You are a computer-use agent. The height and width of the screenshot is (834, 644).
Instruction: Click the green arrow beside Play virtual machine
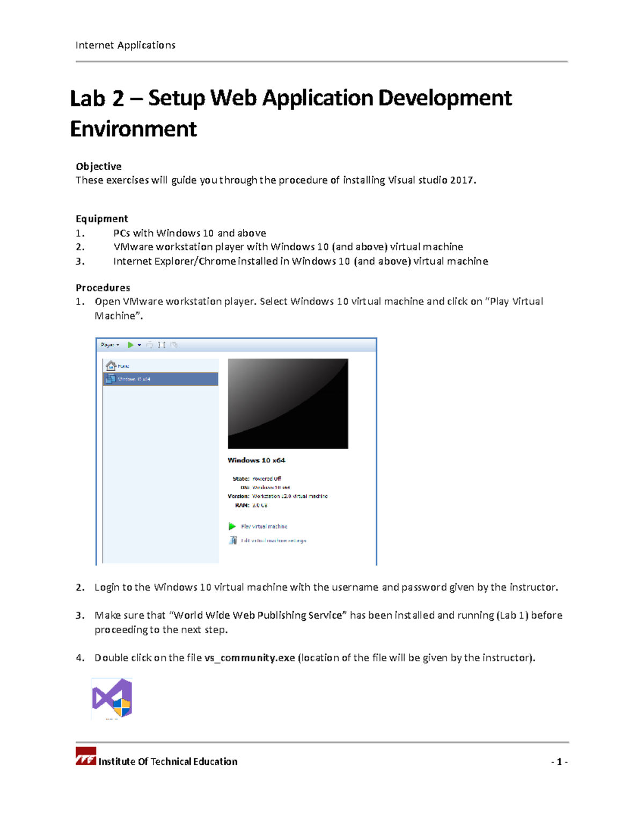[x=233, y=527]
